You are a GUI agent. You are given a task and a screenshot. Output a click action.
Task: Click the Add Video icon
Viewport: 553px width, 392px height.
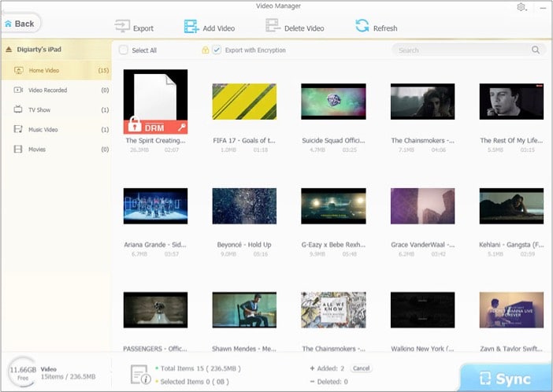[x=191, y=27]
